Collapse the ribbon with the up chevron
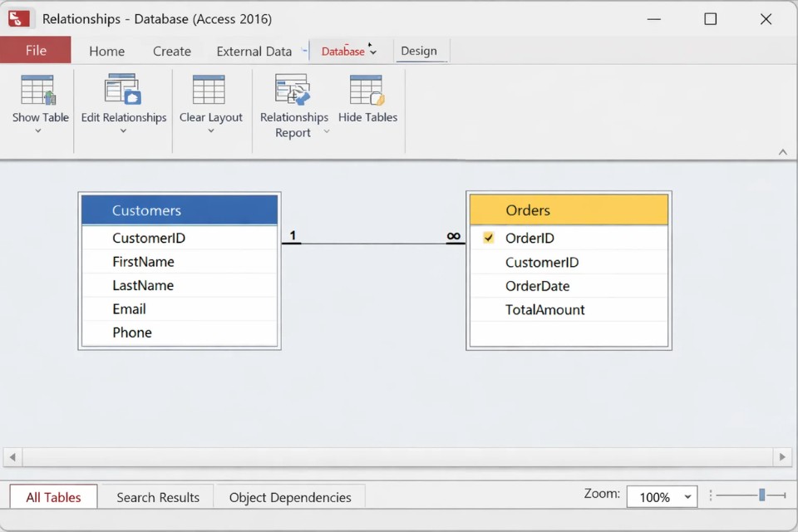 click(x=782, y=152)
